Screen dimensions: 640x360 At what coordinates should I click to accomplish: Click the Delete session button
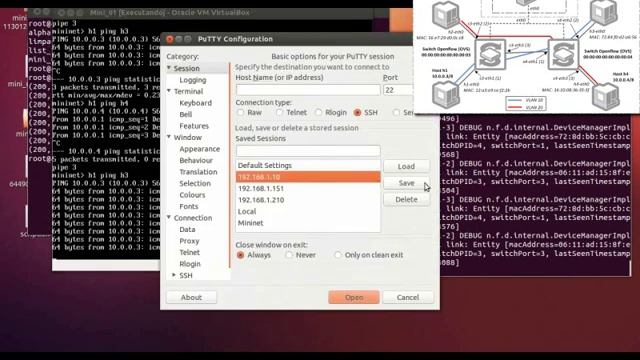(406, 199)
